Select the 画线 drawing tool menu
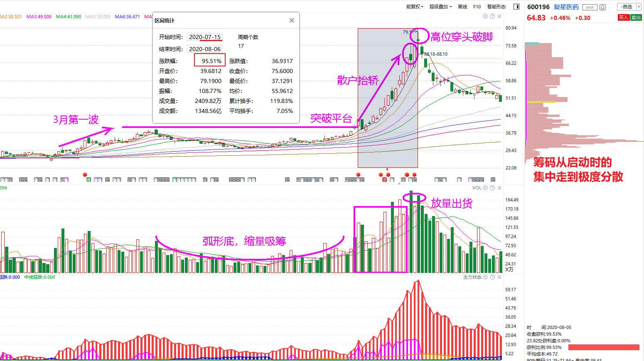 click(x=462, y=7)
